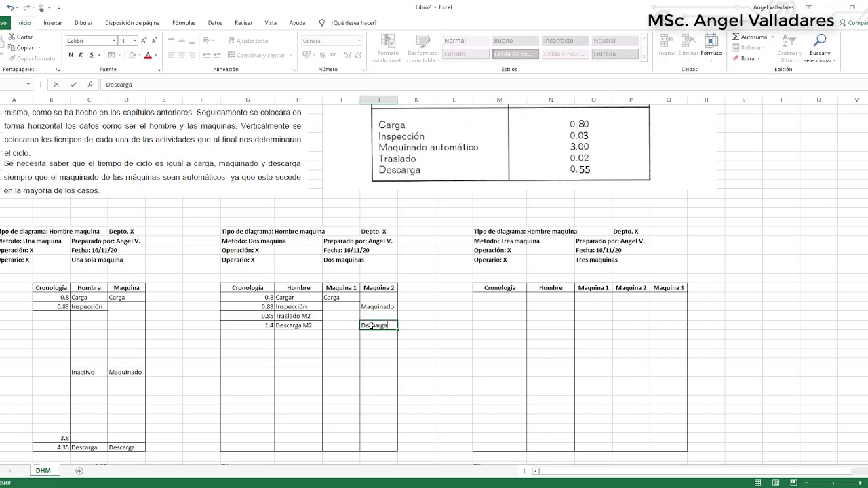
Task: Open Buscar y seleccionar magnifier menu
Action: click(820, 48)
